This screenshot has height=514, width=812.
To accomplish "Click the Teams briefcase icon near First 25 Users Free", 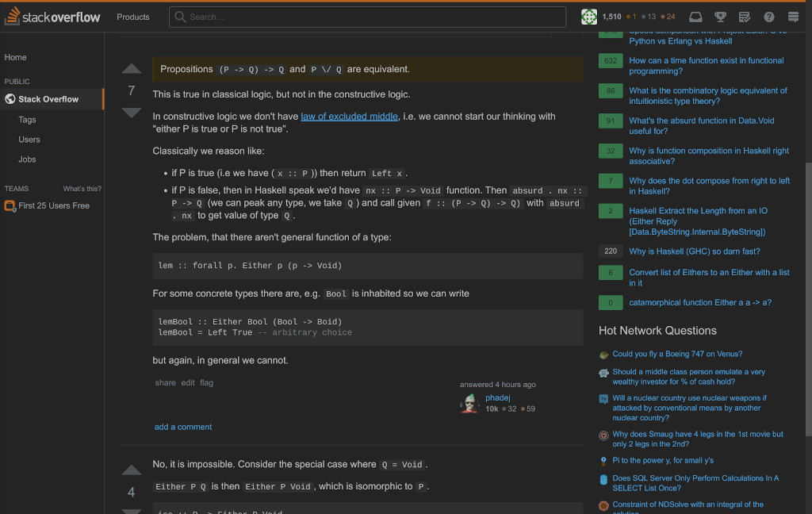I will (x=10, y=205).
